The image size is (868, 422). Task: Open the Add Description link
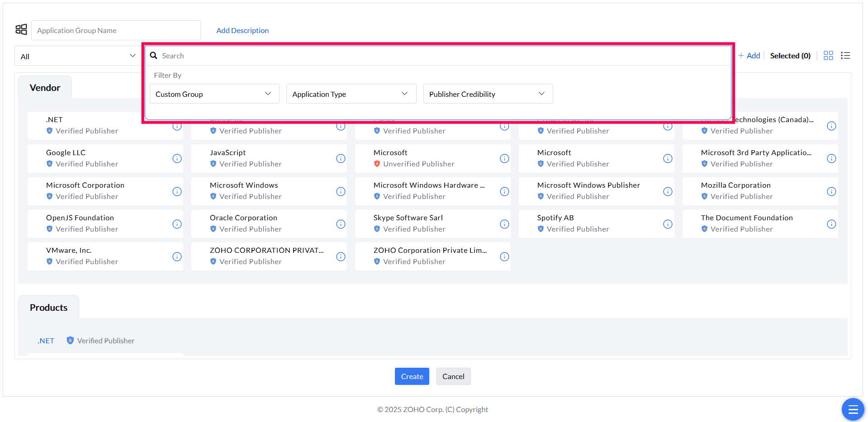(x=242, y=30)
